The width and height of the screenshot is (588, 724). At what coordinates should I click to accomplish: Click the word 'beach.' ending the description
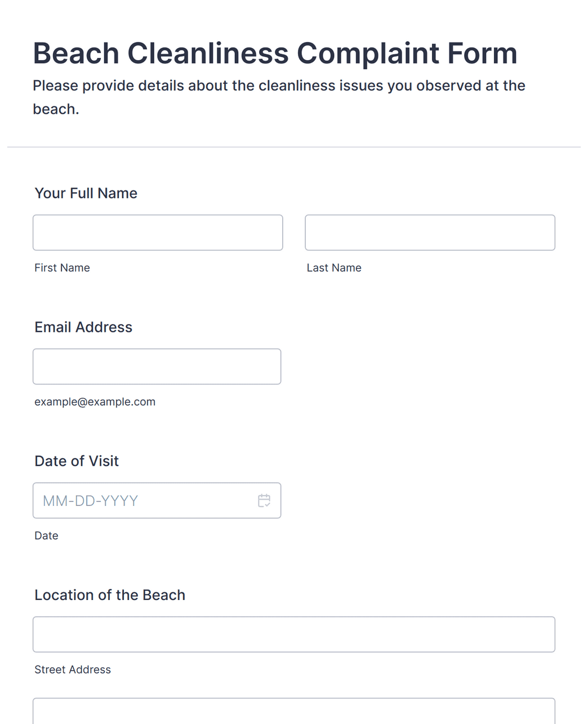coord(56,109)
